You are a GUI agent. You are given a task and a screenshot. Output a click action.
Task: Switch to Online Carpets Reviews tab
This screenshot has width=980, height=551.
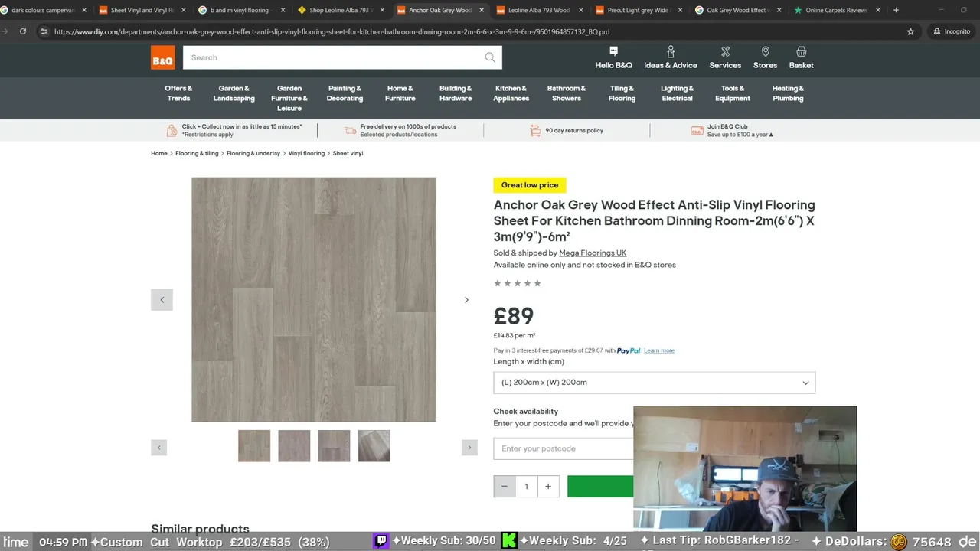835,10
